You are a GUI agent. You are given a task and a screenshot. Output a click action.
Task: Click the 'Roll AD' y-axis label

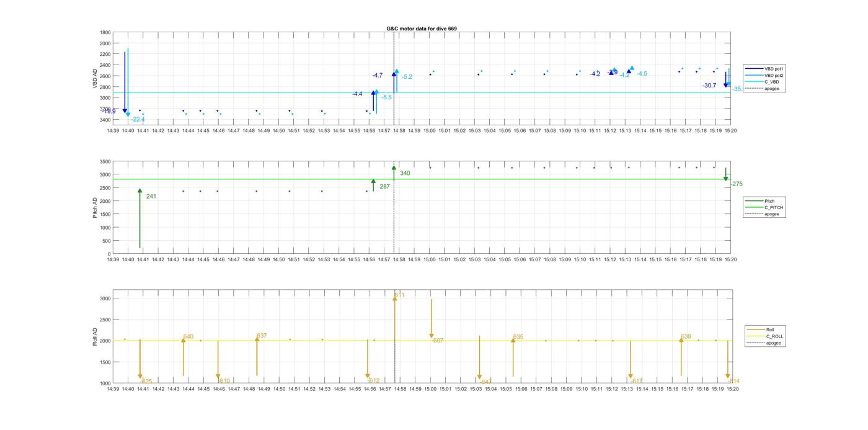[95, 336]
